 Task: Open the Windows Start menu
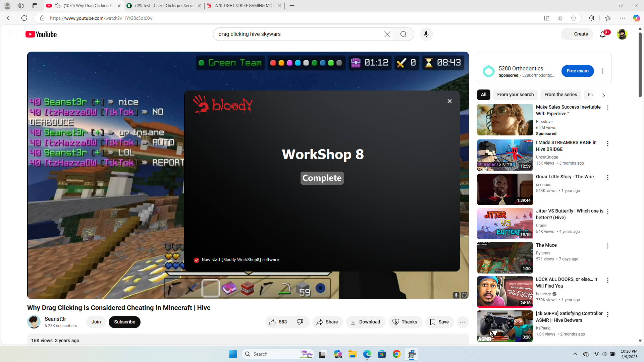(233, 354)
